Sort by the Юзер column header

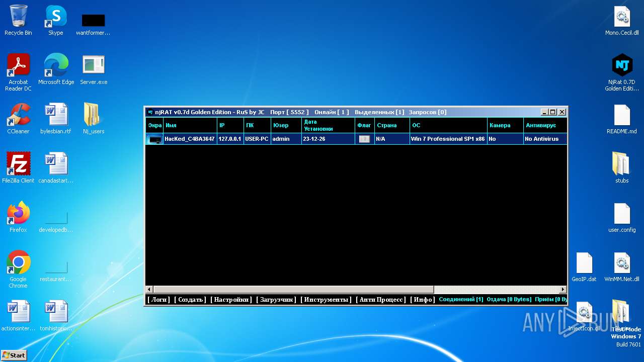[286, 125]
